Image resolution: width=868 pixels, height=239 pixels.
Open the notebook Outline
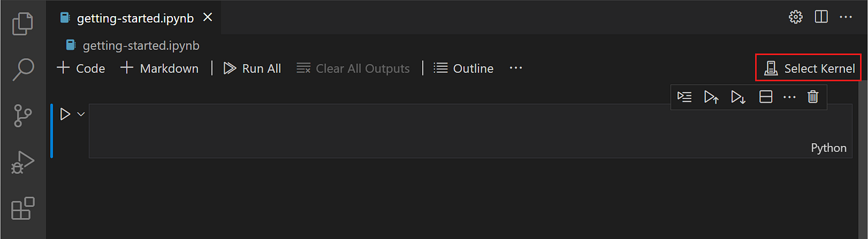(464, 68)
